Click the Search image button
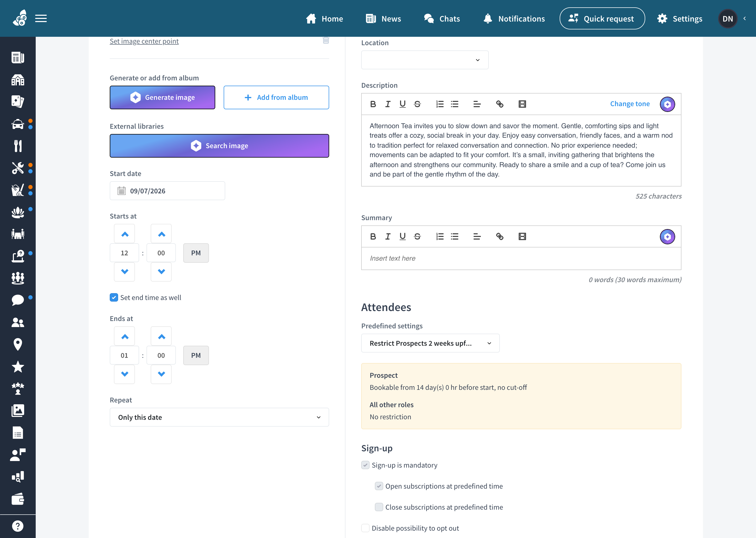Image resolution: width=756 pixels, height=538 pixels. coord(219,146)
